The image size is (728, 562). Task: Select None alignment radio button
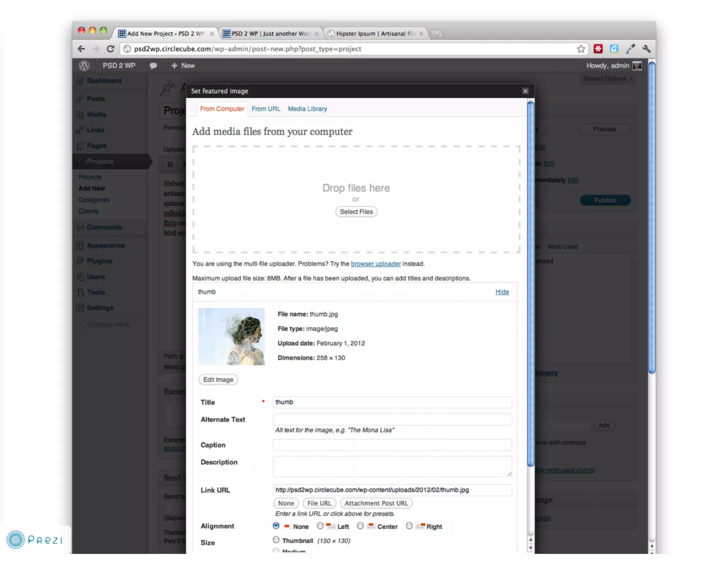click(276, 525)
